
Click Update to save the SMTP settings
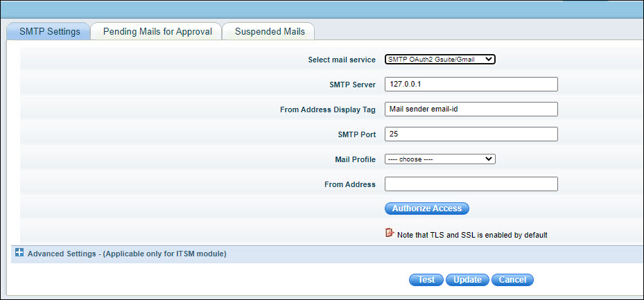467,280
